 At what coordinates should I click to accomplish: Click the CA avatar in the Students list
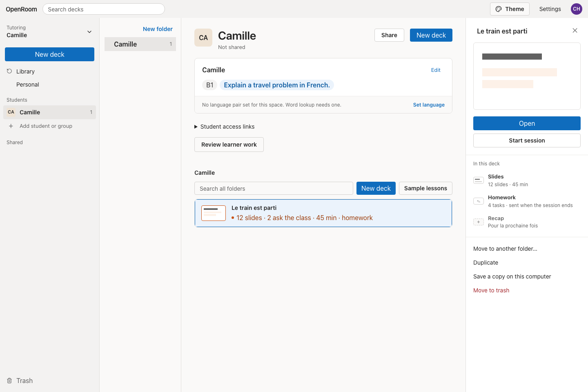click(x=11, y=112)
